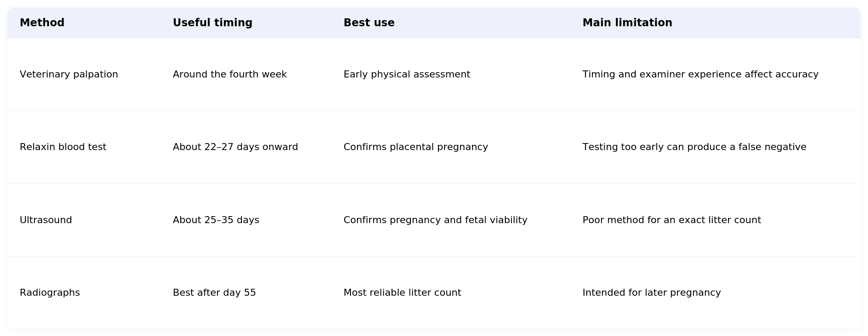The width and height of the screenshot is (868, 336).
Task: Click the false negative limitation text
Action: pos(694,147)
